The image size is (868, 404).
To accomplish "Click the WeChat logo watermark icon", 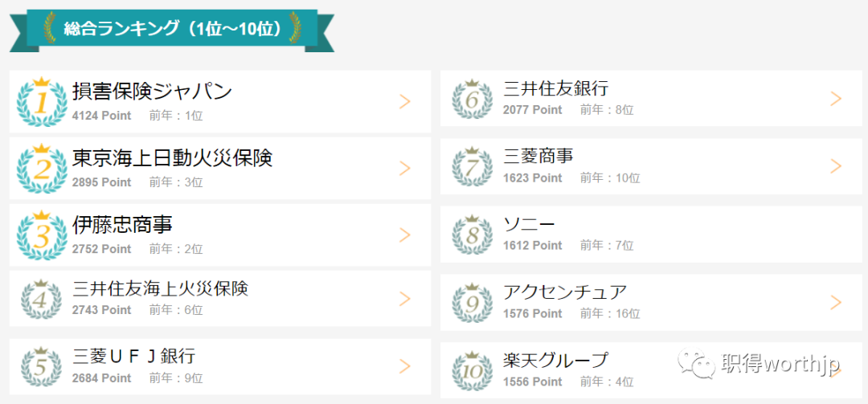I will click(x=696, y=362).
